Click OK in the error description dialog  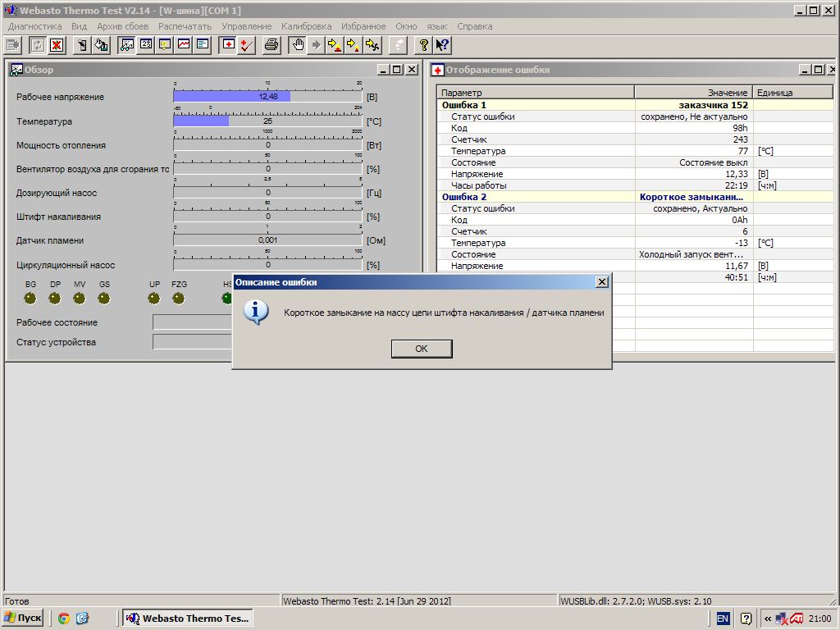pos(422,349)
